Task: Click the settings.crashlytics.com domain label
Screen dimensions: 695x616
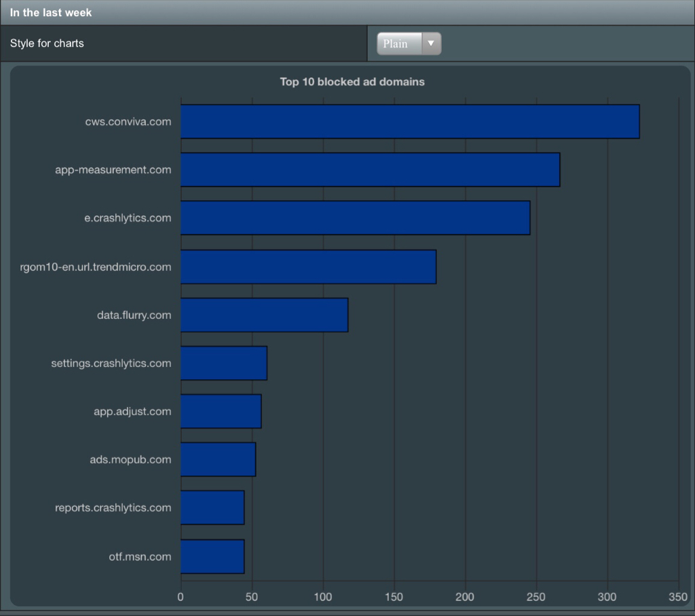Action: [111, 364]
